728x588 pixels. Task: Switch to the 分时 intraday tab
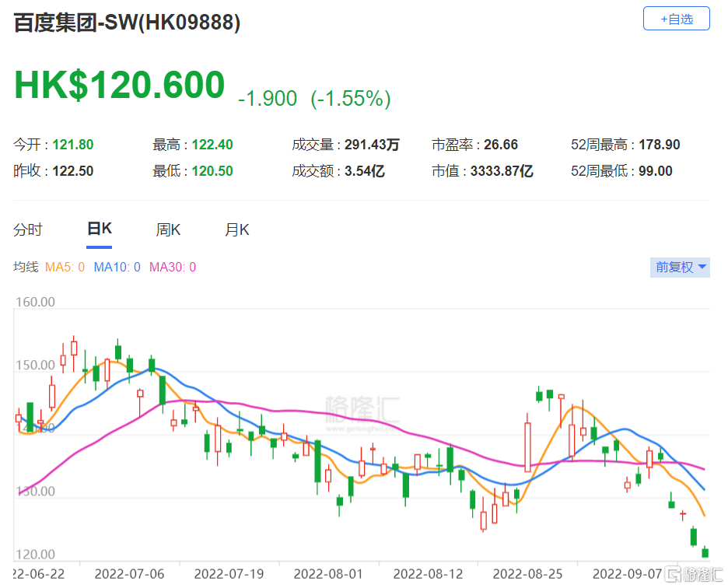click(30, 229)
